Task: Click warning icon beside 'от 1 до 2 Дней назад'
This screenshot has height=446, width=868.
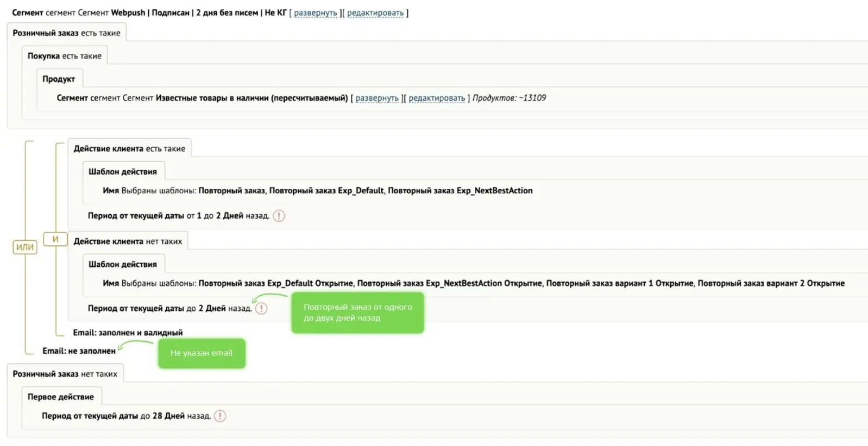Action: (279, 216)
